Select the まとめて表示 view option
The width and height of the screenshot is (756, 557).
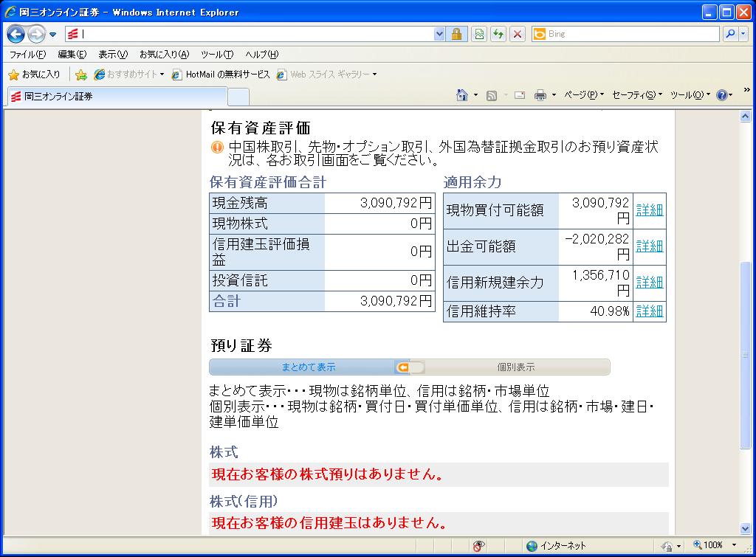point(308,367)
